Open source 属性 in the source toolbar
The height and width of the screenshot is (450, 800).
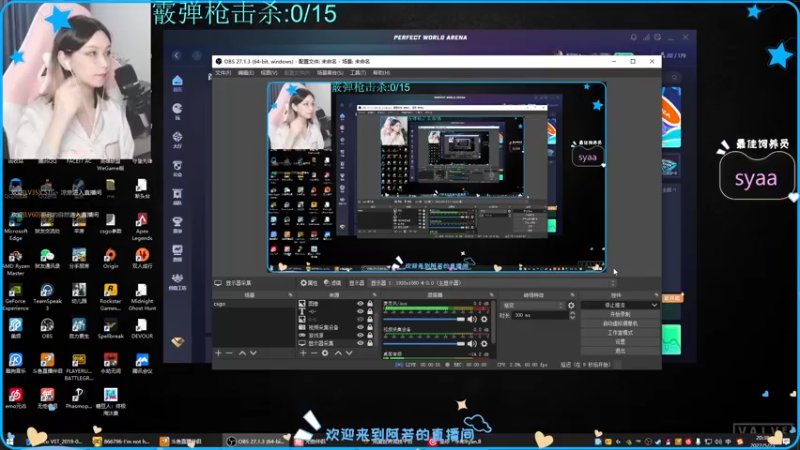point(309,283)
